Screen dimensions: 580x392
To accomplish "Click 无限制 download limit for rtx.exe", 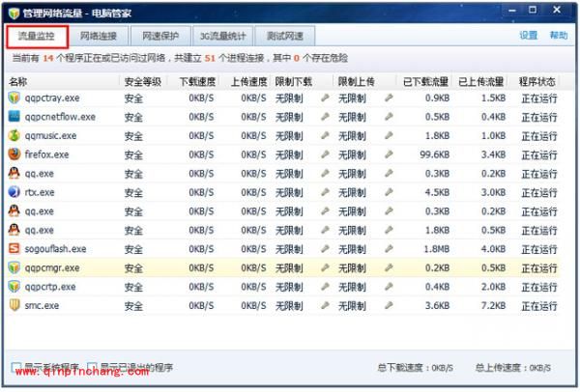I will (289, 192).
